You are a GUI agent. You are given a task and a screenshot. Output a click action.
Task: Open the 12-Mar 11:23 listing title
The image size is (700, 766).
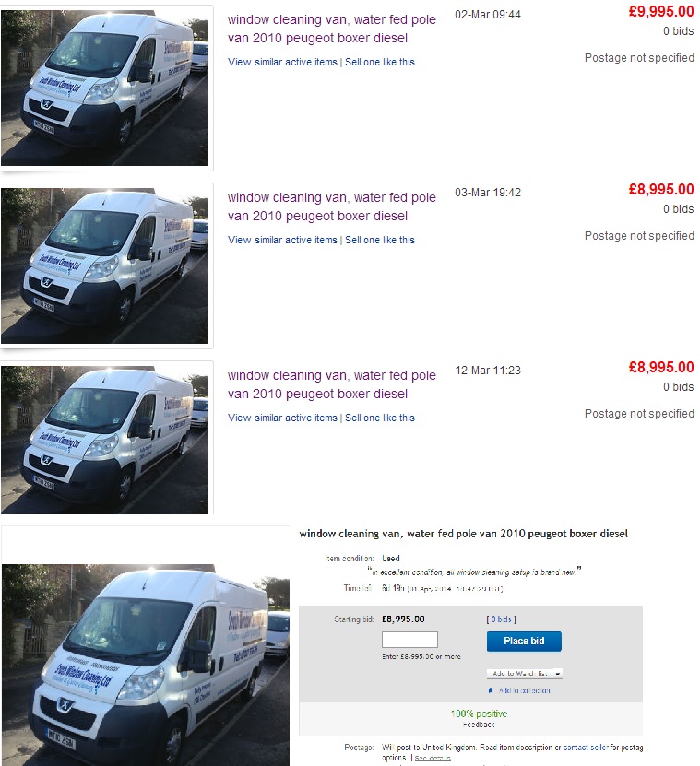[331, 384]
